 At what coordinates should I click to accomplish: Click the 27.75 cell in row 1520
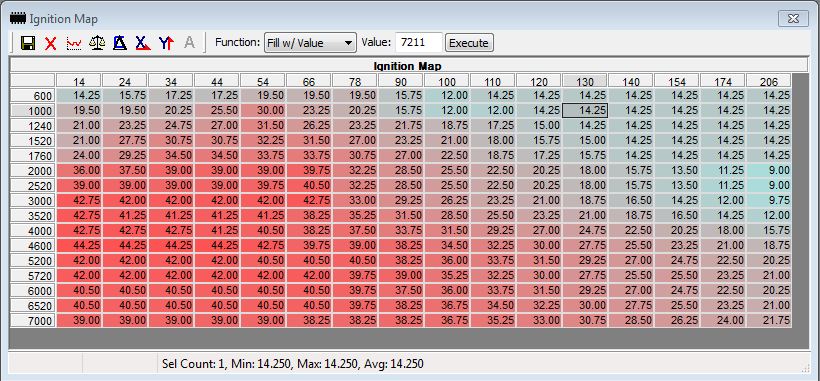pyautogui.click(x=124, y=141)
